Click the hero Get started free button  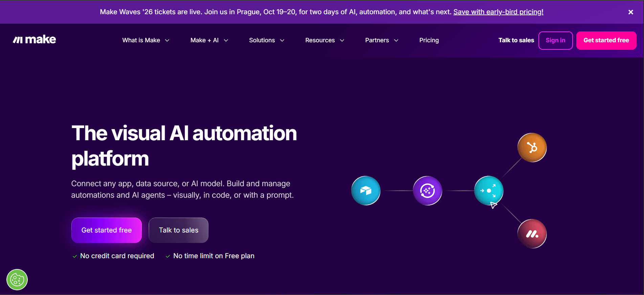click(107, 230)
